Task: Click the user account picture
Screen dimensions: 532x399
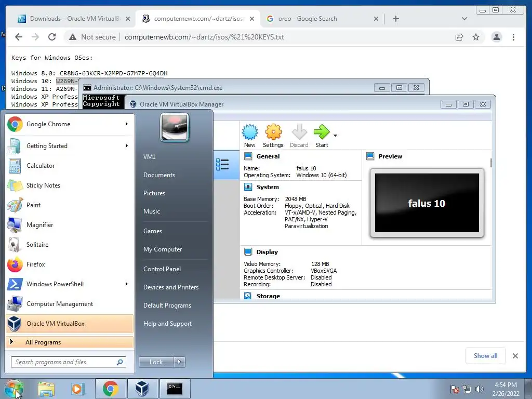Action: pos(175,127)
